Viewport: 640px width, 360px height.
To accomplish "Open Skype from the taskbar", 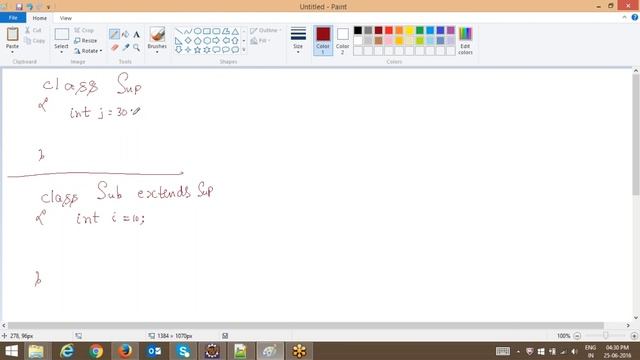I will [x=183, y=351].
